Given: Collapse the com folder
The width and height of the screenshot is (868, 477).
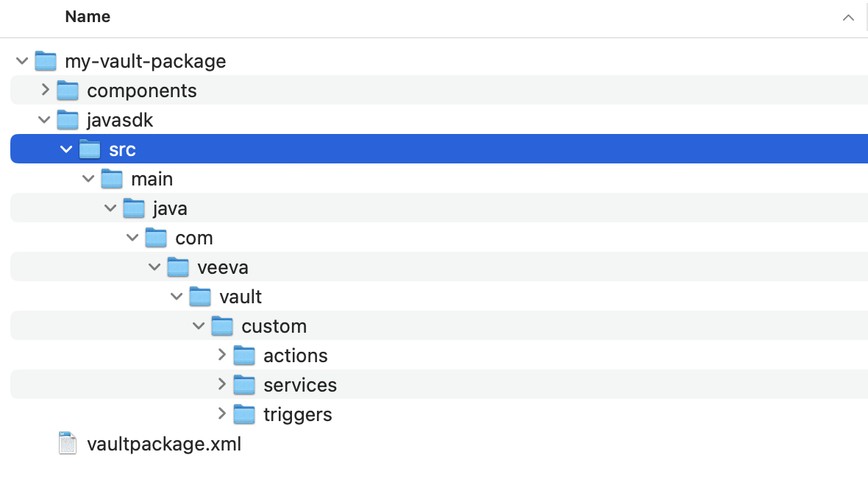Looking at the screenshot, I should pos(132,237).
